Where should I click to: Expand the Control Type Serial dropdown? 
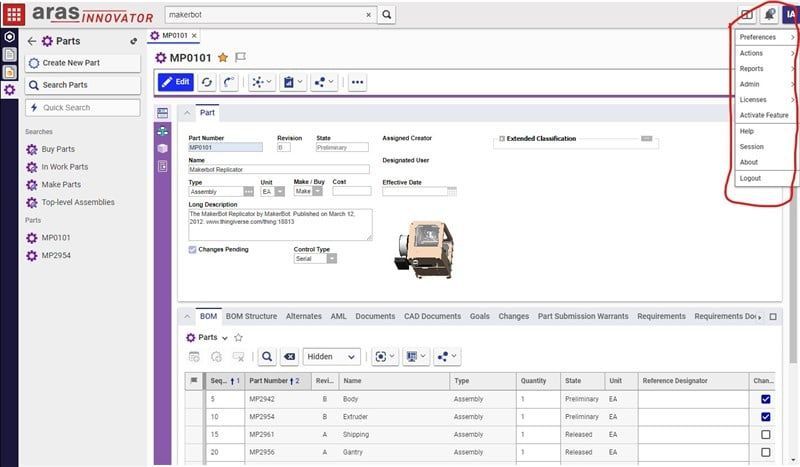pyautogui.click(x=331, y=258)
